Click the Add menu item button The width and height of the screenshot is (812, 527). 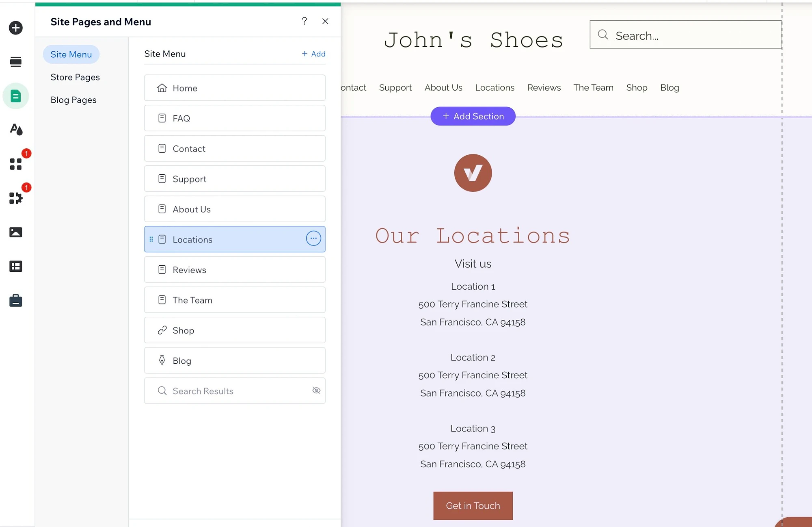coord(313,53)
